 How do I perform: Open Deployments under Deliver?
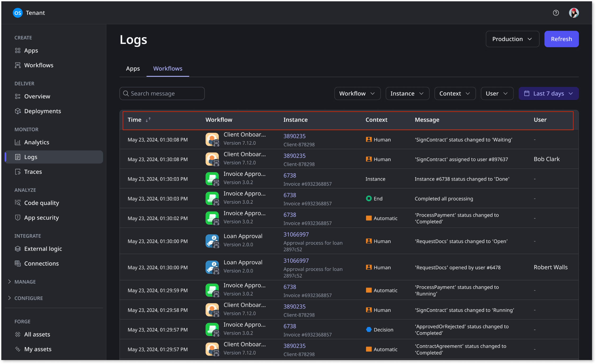42,111
